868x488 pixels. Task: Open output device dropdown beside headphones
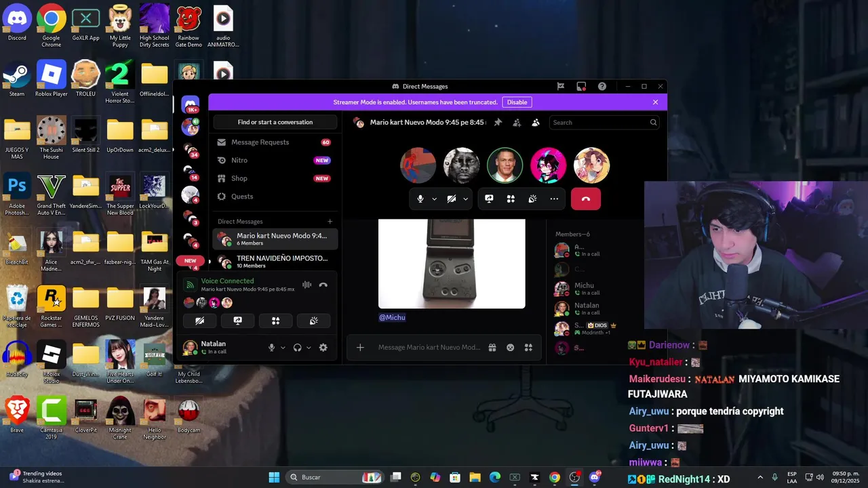309,348
